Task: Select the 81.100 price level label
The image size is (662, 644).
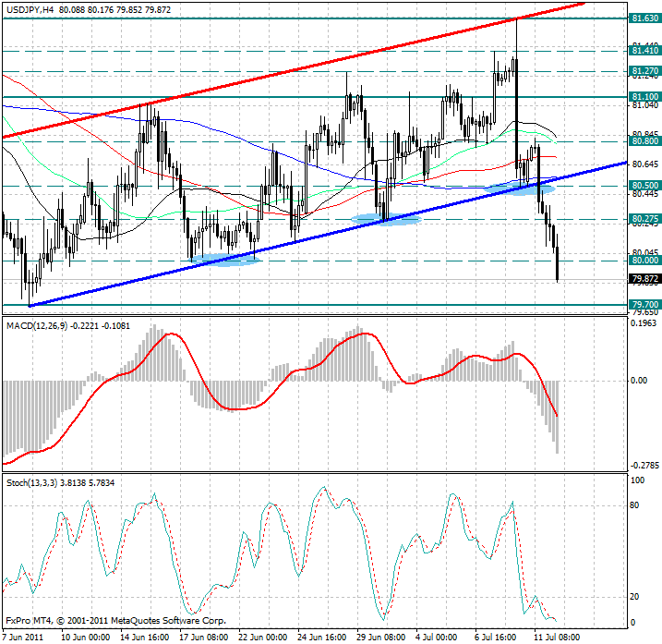Action: click(x=644, y=96)
